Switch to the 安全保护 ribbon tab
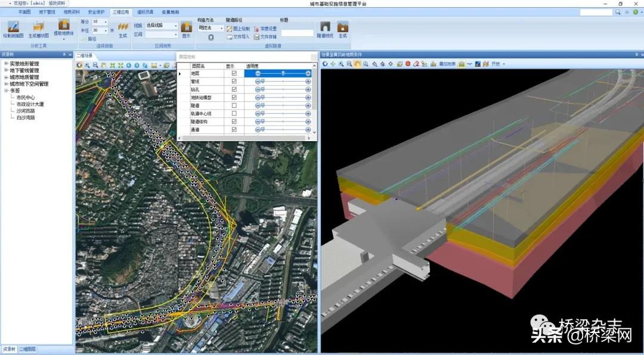This screenshot has width=644, height=355. coord(97,12)
